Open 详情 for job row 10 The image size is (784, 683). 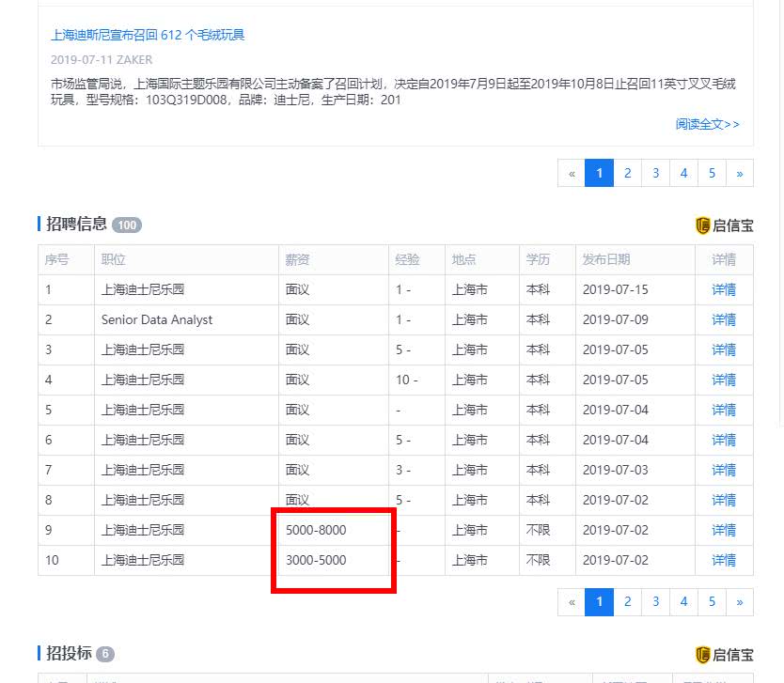click(x=724, y=560)
